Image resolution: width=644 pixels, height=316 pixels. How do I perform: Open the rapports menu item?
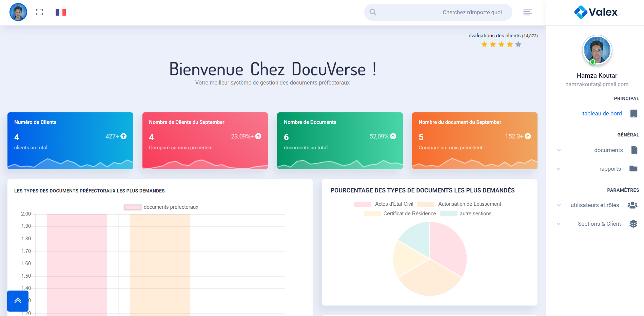610,169
